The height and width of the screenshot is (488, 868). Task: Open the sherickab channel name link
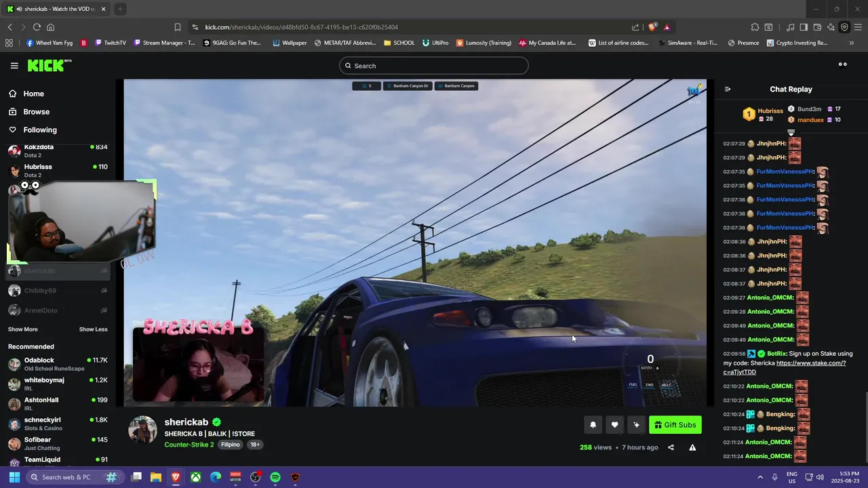[186, 422]
